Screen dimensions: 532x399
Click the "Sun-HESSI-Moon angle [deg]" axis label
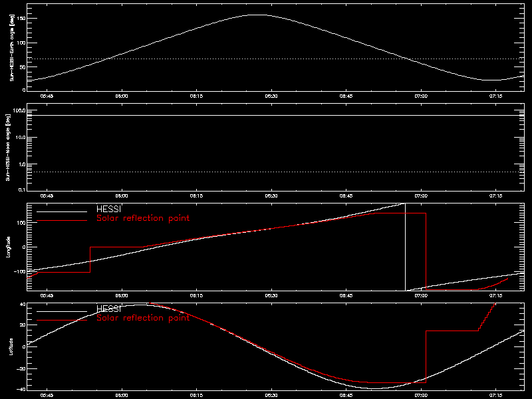[8, 147]
